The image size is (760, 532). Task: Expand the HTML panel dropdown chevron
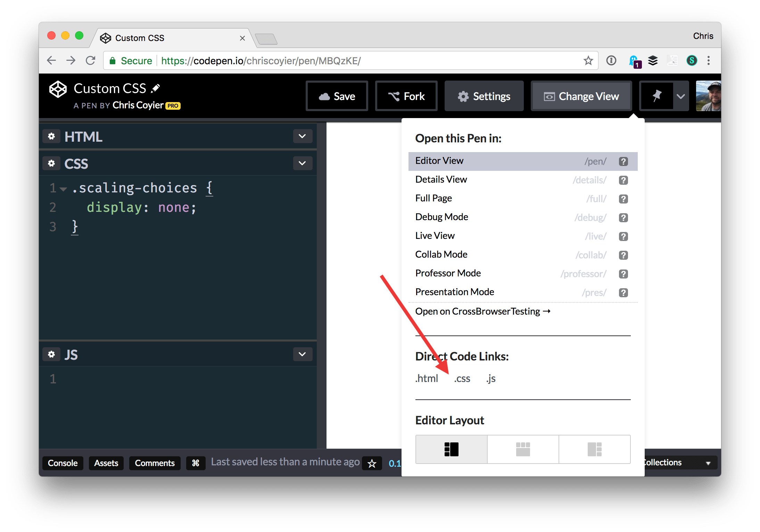coord(302,136)
